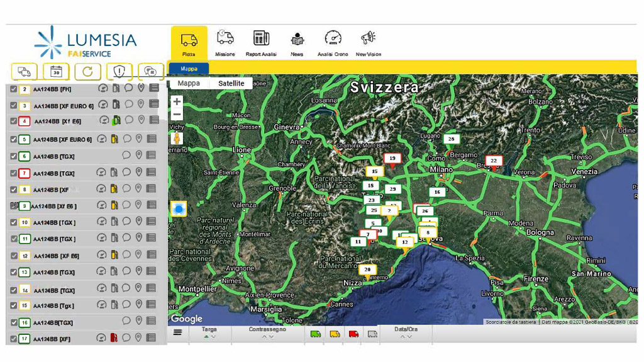Locate vehicle 5 with pin icon

pos(139,139)
